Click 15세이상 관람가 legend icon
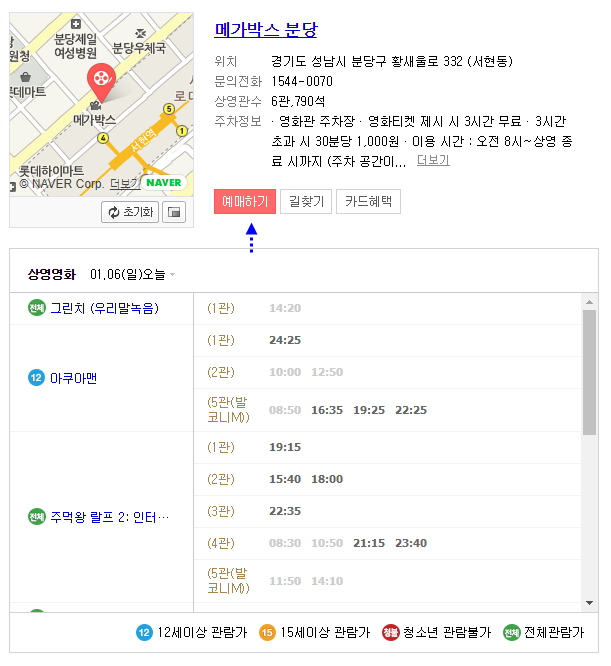611x666 pixels. [x=267, y=632]
